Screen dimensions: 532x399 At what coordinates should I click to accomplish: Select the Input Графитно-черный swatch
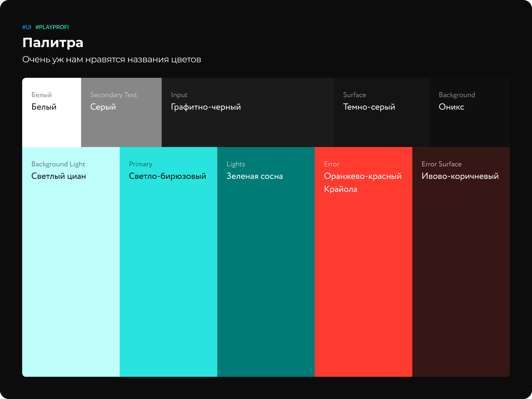pos(248,112)
